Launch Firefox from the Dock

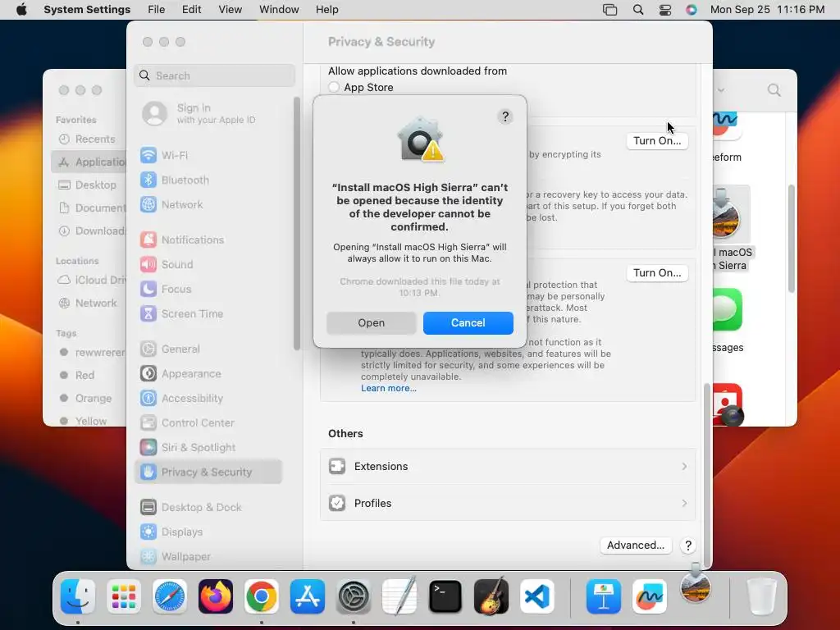click(216, 596)
